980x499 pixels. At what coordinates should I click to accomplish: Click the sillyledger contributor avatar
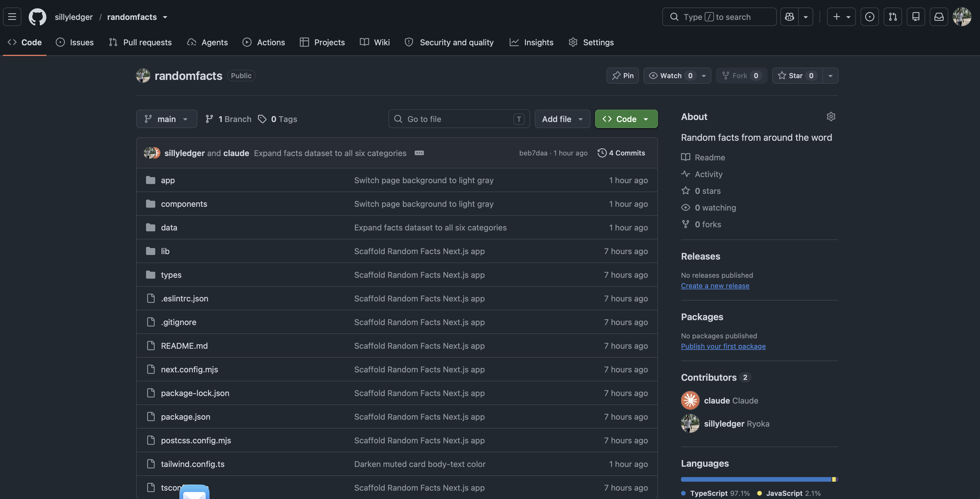tap(690, 424)
